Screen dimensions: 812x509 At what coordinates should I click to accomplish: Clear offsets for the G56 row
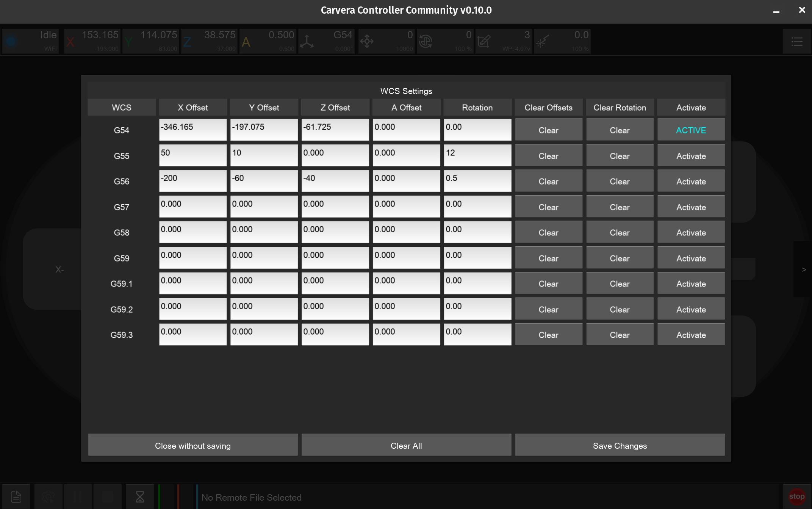[x=548, y=182]
